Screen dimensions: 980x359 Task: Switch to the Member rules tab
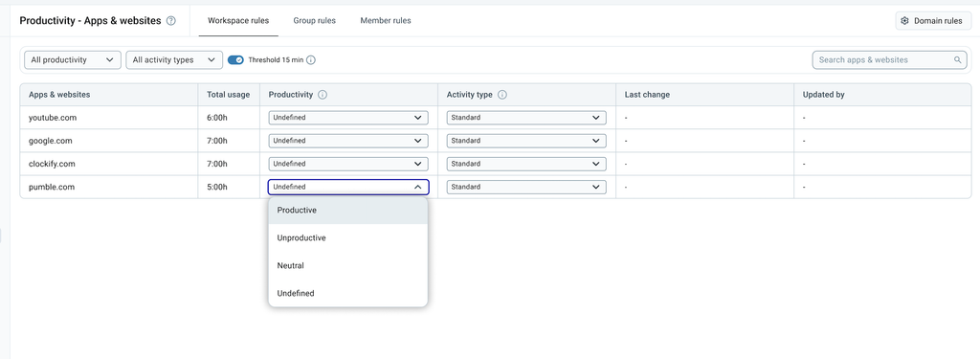pos(386,21)
